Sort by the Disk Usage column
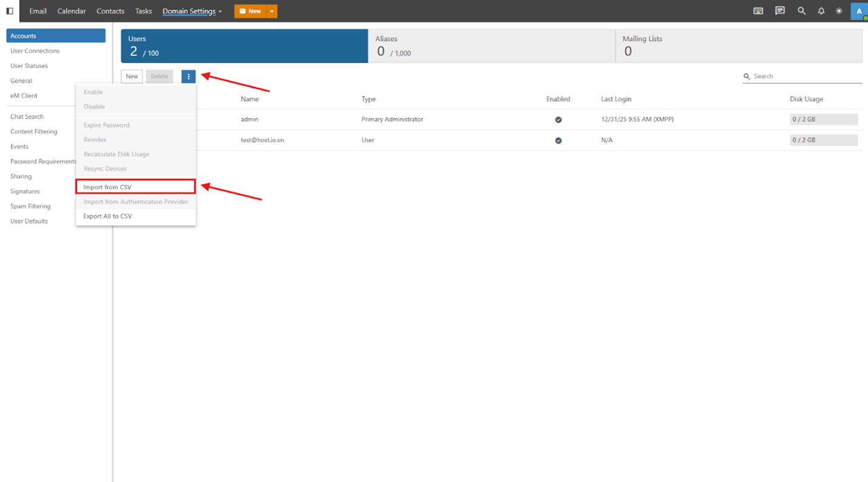868x482 pixels. [806, 99]
